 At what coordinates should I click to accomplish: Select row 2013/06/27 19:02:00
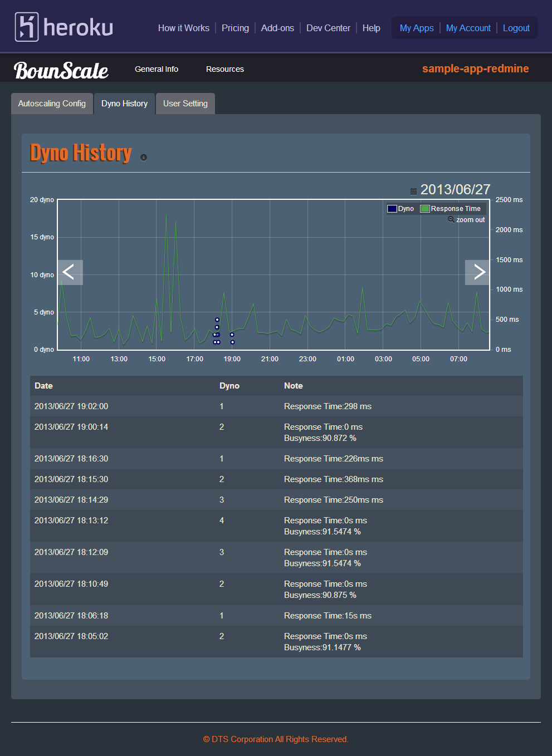point(276,406)
